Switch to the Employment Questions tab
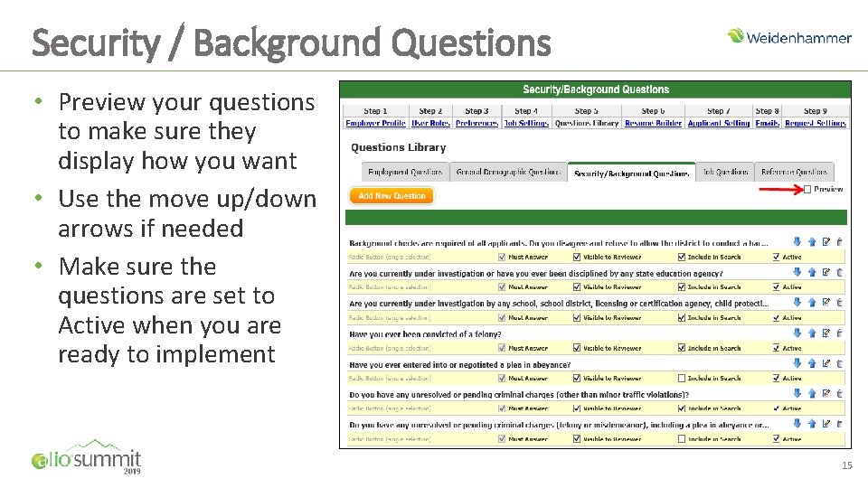The image size is (868, 488). [405, 172]
